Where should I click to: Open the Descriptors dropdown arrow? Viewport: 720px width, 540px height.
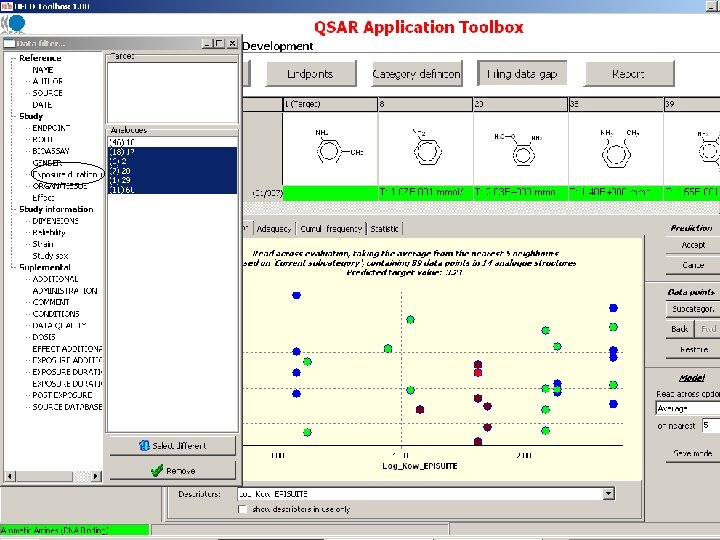[608, 494]
